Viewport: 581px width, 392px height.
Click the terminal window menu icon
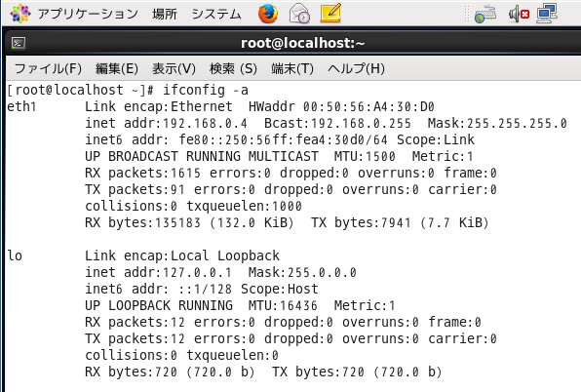pyautogui.click(x=19, y=43)
